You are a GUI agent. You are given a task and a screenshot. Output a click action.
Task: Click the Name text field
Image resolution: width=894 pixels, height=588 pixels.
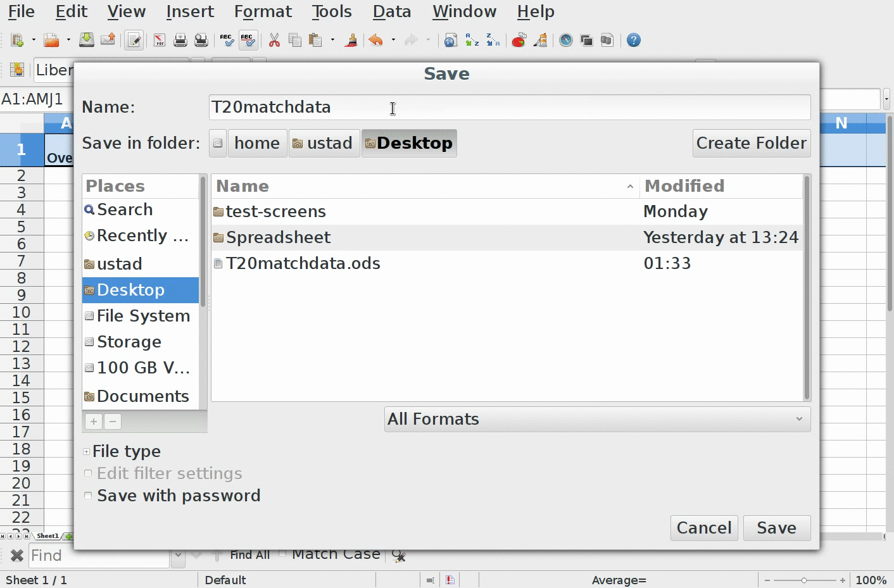(509, 107)
